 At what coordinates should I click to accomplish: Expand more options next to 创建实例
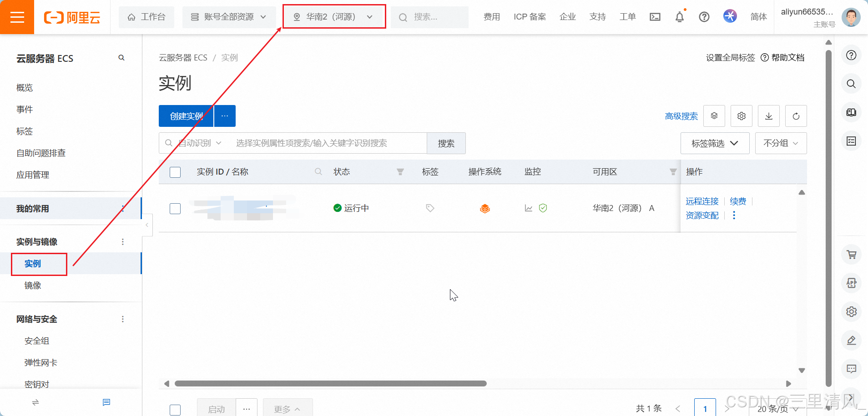click(225, 116)
